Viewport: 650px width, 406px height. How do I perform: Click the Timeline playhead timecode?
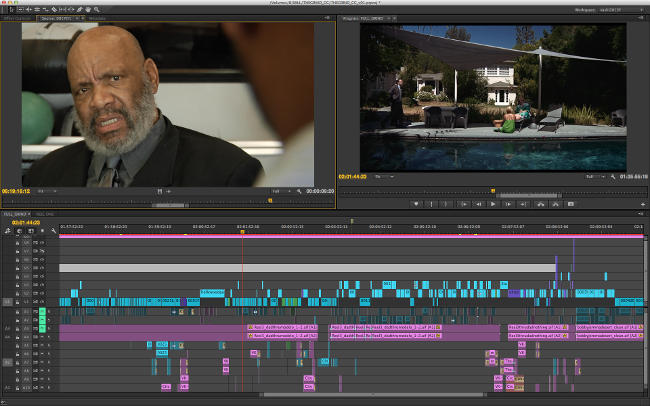26,223
